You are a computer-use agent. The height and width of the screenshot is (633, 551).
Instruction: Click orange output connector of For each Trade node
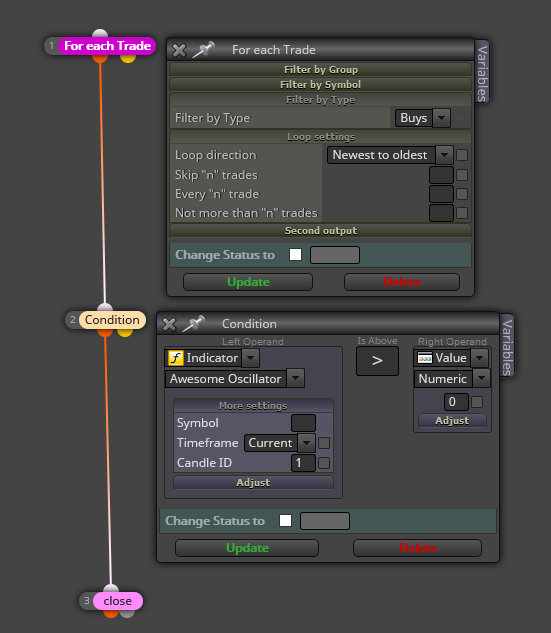[x=100, y=59]
